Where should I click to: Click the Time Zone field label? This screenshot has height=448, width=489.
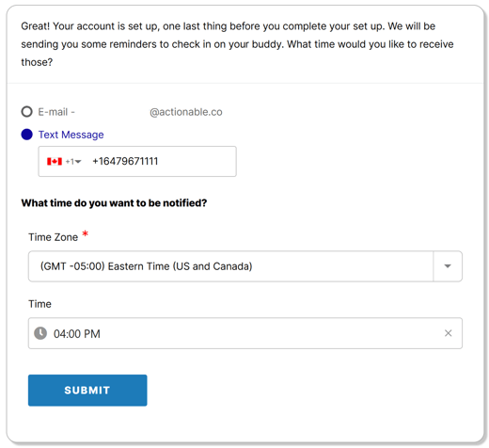click(x=53, y=237)
